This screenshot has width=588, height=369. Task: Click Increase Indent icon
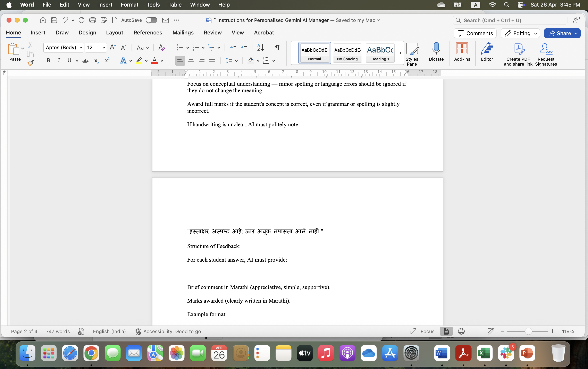pos(244,47)
